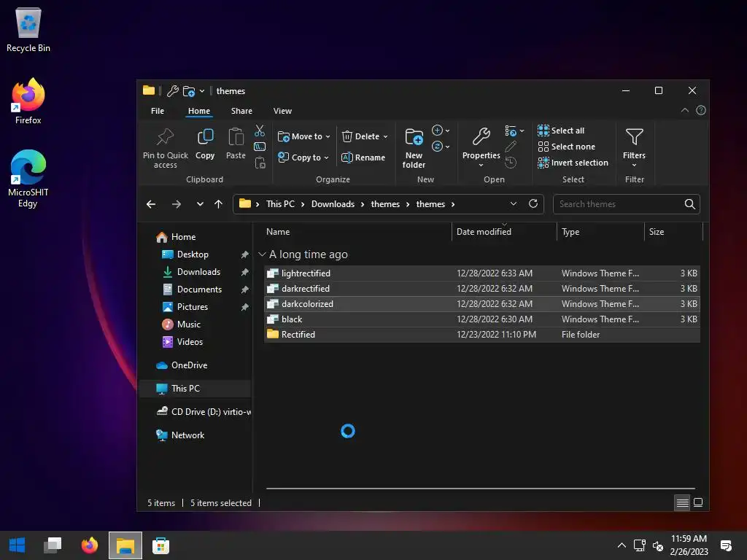Minimize the ribbon with the chevron

click(684, 111)
